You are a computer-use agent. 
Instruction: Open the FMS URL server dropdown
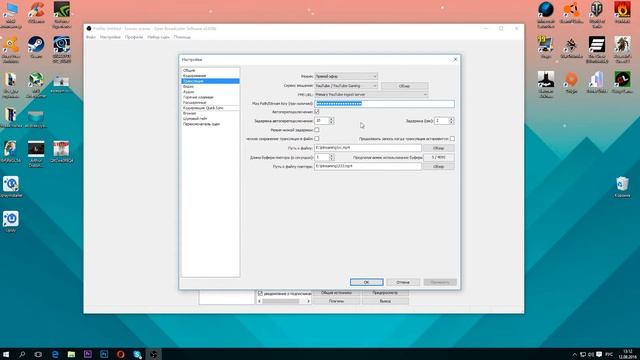click(371, 95)
